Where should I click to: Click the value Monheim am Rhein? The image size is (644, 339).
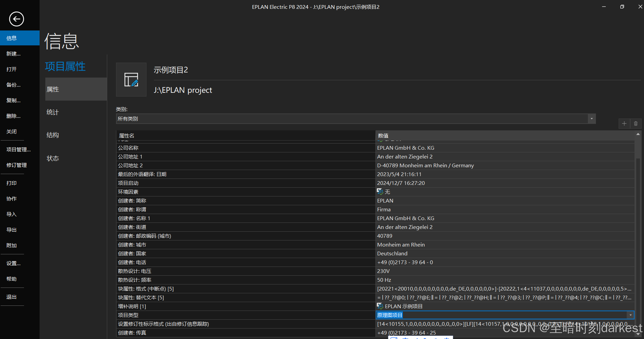pos(505,245)
